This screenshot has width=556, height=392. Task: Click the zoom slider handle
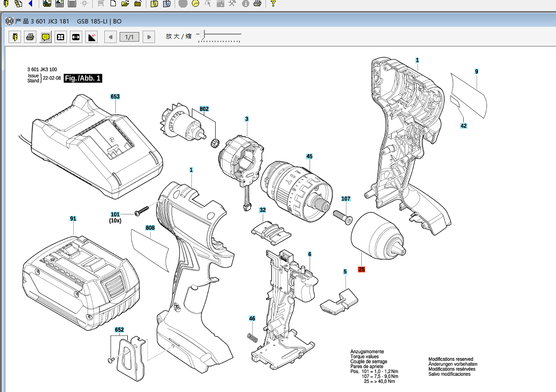202,35
